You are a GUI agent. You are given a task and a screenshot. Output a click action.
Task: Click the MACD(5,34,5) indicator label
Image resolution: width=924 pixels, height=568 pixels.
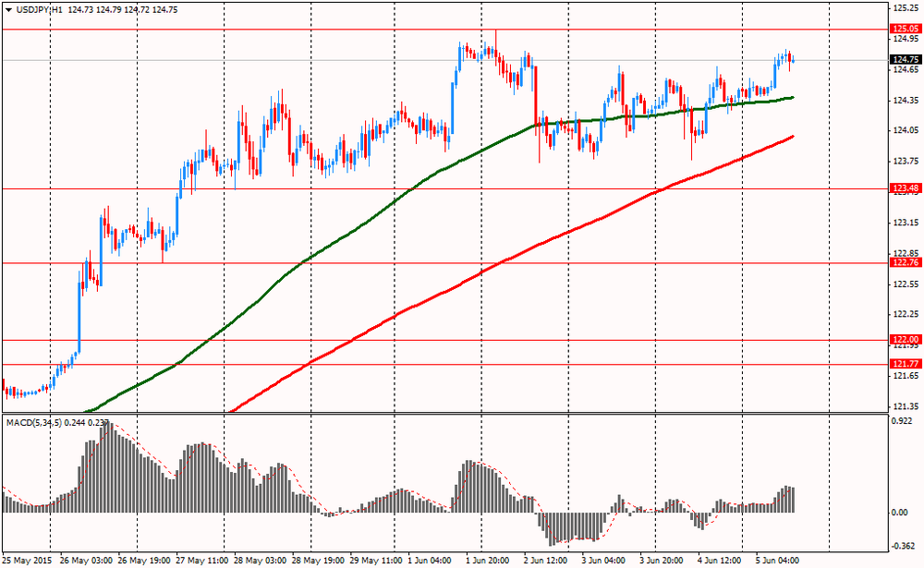[34, 422]
